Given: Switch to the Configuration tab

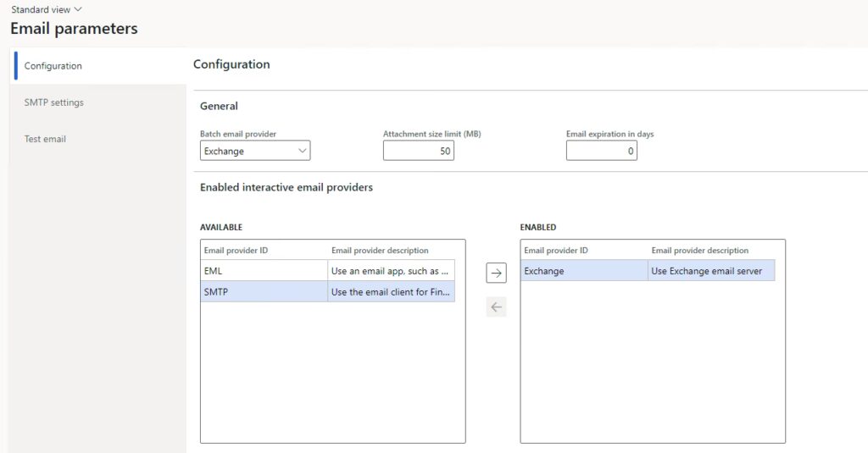Looking at the screenshot, I should 53,66.
